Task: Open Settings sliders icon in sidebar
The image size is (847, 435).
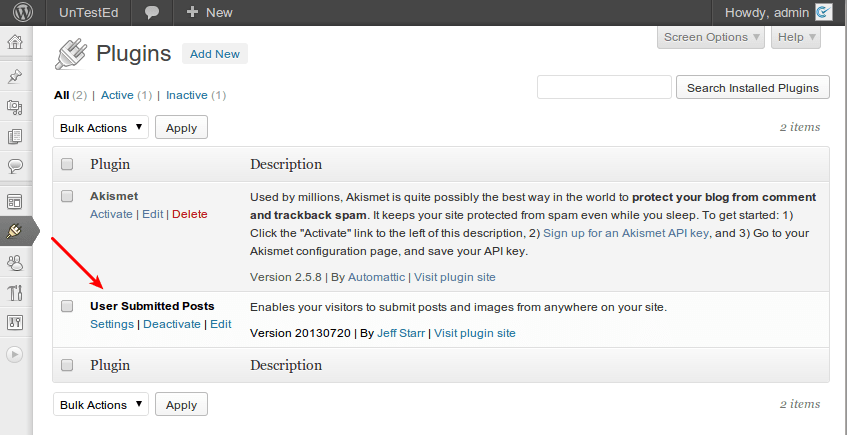Action: [15, 323]
